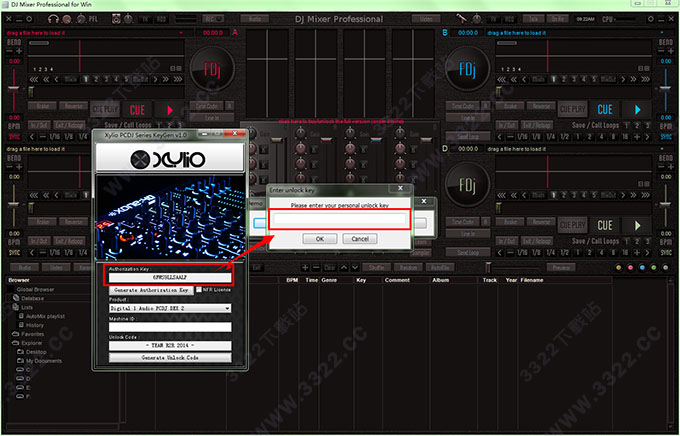Click the headphones icon in top toolbar
This screenshot has height=436, width=680.
click(53, 19)
